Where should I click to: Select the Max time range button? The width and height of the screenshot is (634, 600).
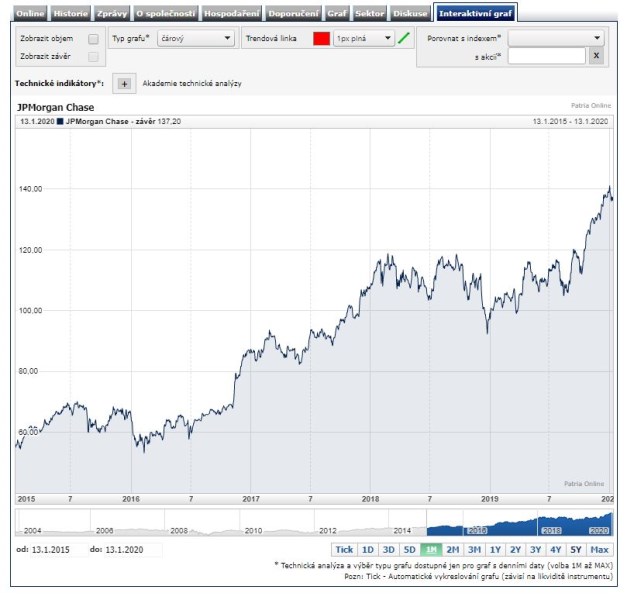pyautogui.click(x=600, y=549)
